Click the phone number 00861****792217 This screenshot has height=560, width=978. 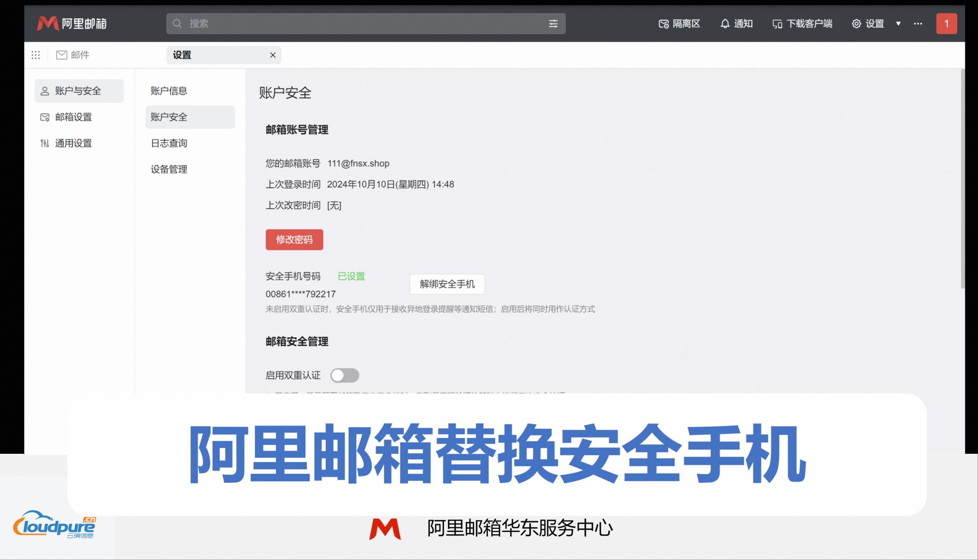click(301, 294)
